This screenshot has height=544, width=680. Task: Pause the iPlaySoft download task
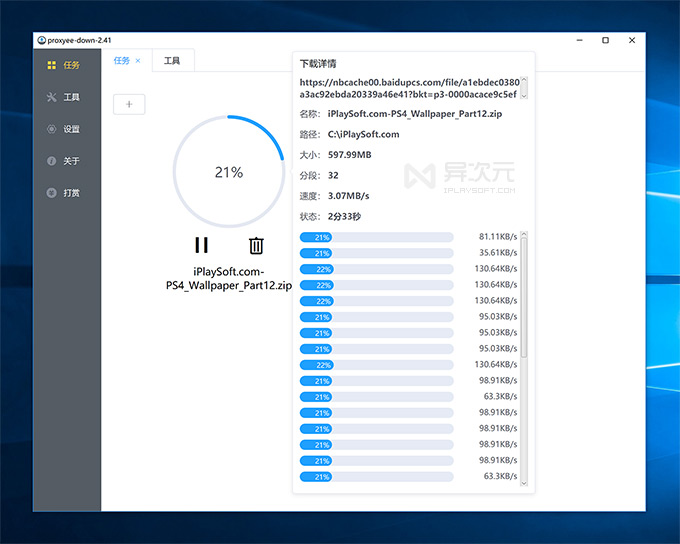tap(201, 245)
